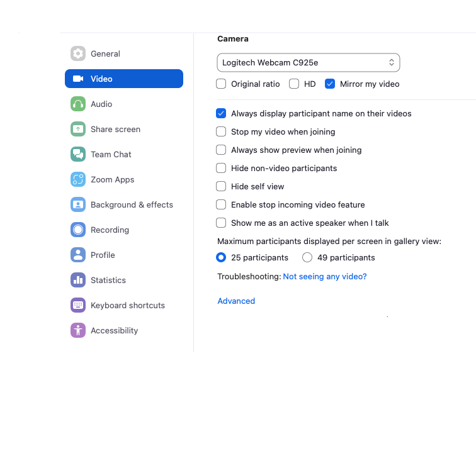Open General settings tab
Image resolution: width=476 pixels, height=451 pixels.
[124, 53]
